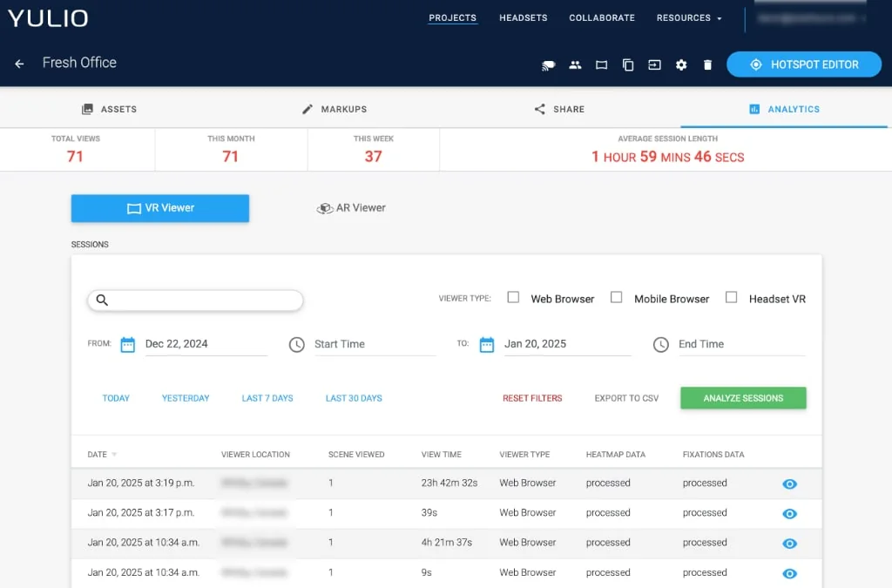The width and height of the screenshot is (892, 588).
Task: Click the From date field Dec 22, 2024
Action: click(206, 344)
